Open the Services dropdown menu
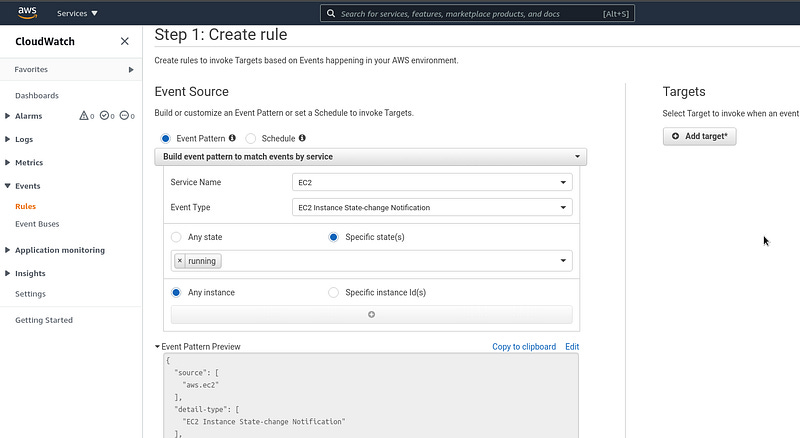 coord(77,13)
